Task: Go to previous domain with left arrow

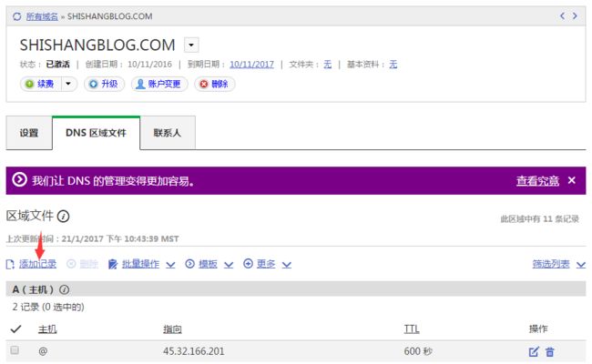Action: (563, 15)
